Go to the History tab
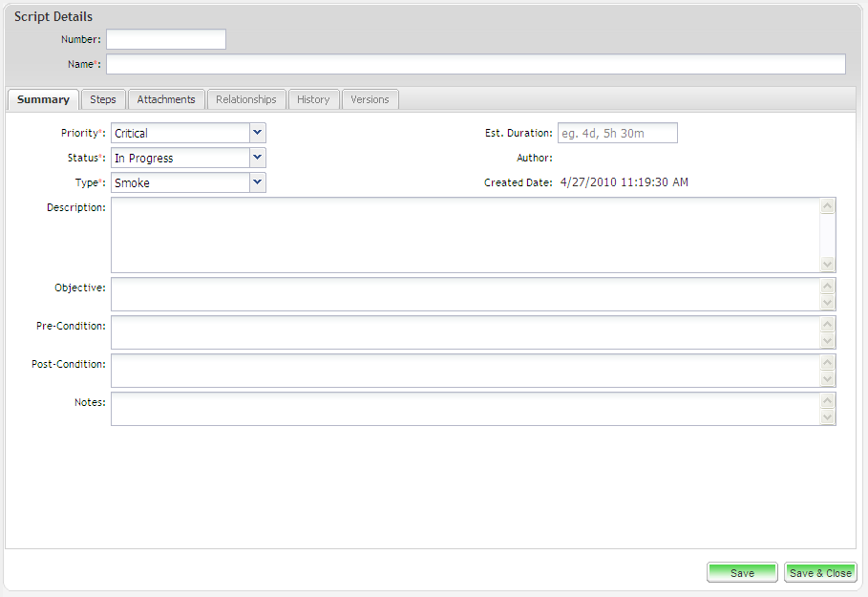The width and height of the screenshot is (868, 597). [313, 99]
